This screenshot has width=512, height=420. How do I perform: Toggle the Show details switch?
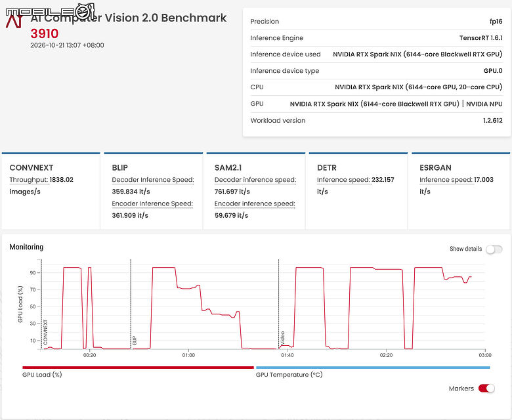[494, 249]
